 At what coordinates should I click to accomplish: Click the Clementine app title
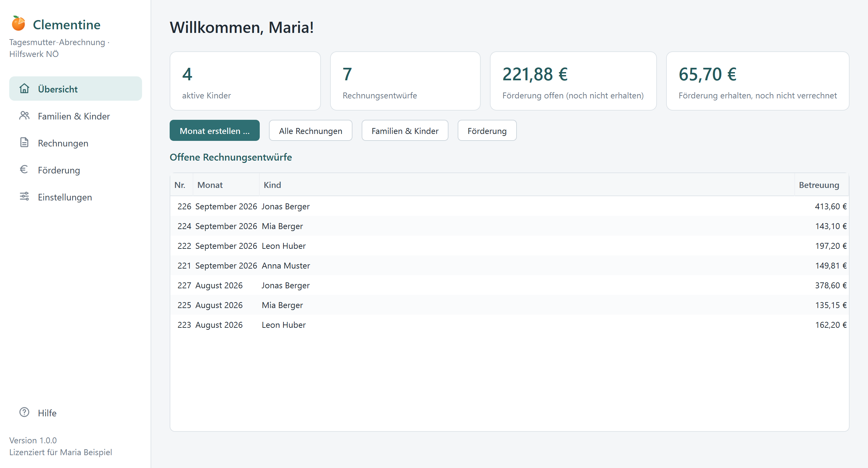[67, 25]
